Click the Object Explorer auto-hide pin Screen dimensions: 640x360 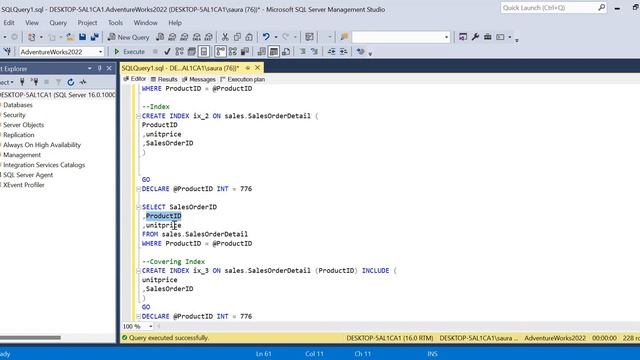[99, 68]
